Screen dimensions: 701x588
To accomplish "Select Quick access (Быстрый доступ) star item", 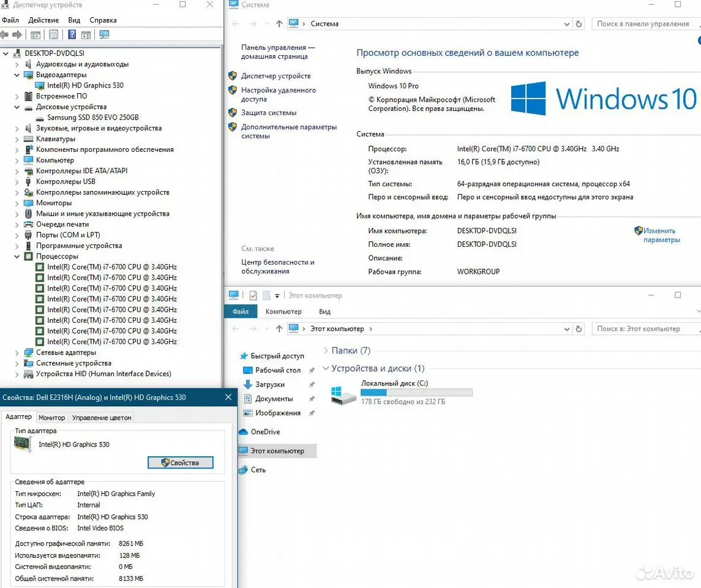I will (x=277, y=356).
